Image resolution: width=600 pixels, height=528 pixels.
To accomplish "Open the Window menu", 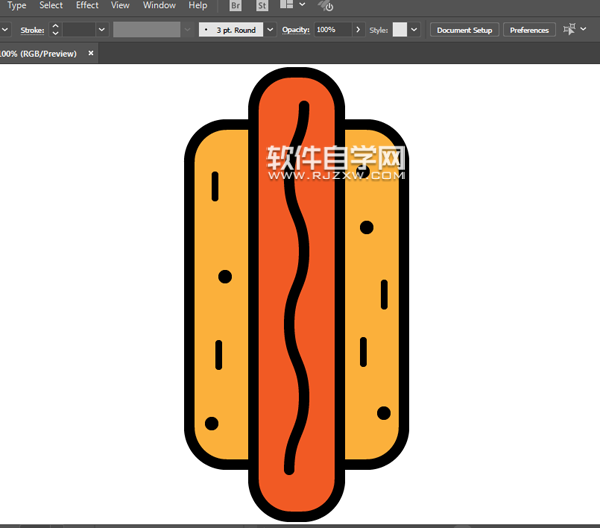I will [159, 6].
